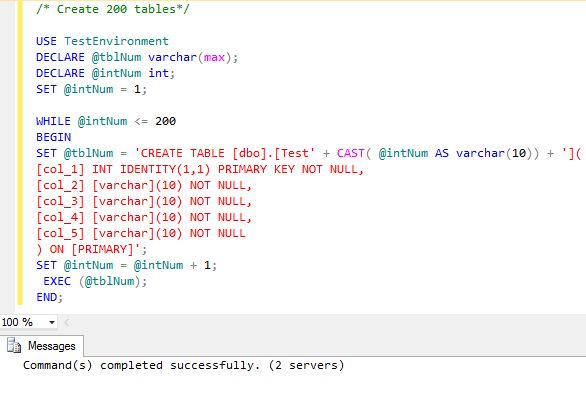This screenshot has width=586, height=401.
Task: Click the 'CREATE TABLE [dbo].[Test' string literal
Action: point(225,153)
